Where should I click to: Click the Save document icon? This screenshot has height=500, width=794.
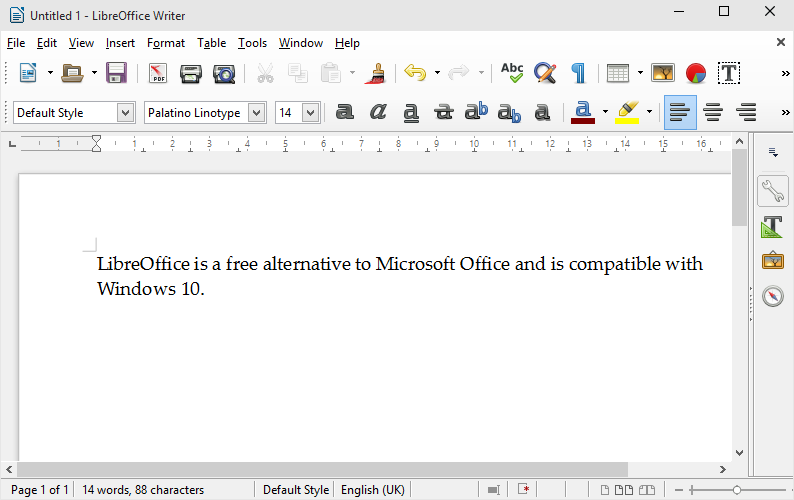coord(116,73)
